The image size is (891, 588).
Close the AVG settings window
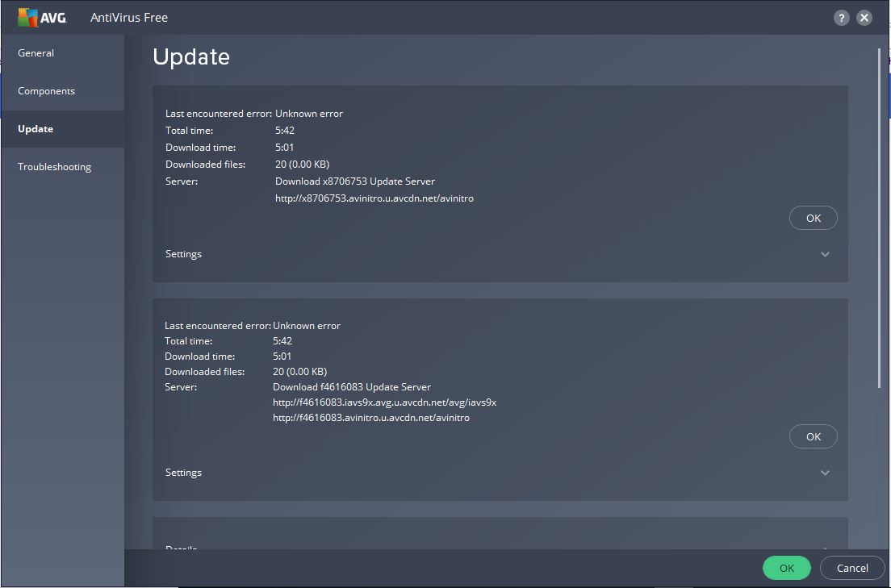pyautogui.click(x=864, y=18)
